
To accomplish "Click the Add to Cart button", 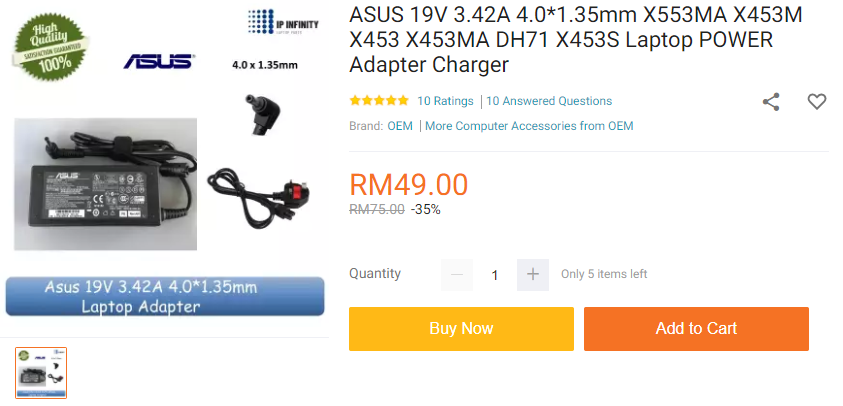I will (696, 329).
